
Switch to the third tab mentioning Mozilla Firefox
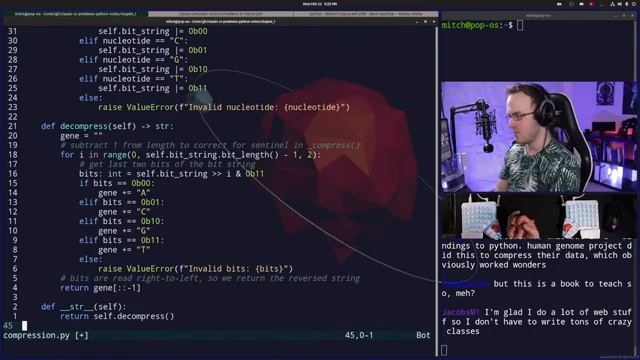point(365,14)
